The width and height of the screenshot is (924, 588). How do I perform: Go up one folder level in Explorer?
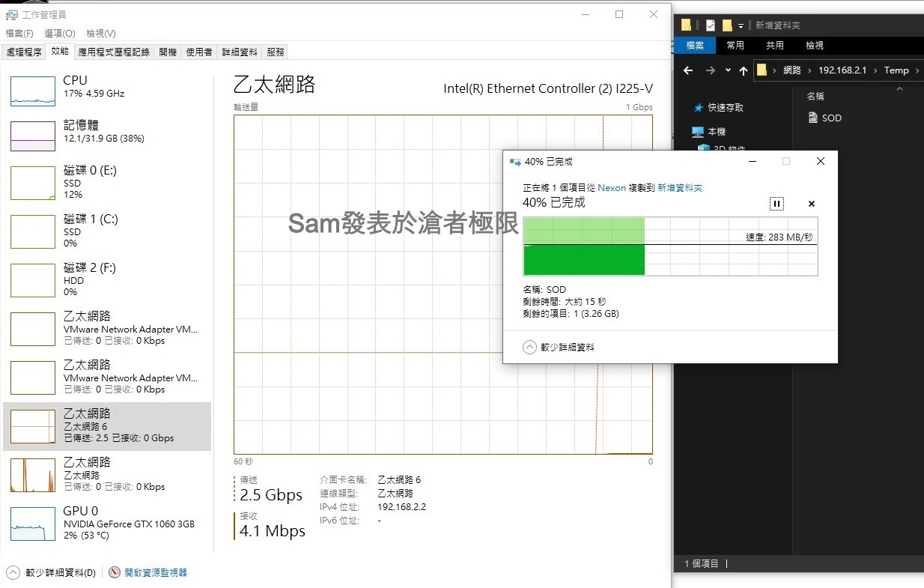(x=743, y=70)
